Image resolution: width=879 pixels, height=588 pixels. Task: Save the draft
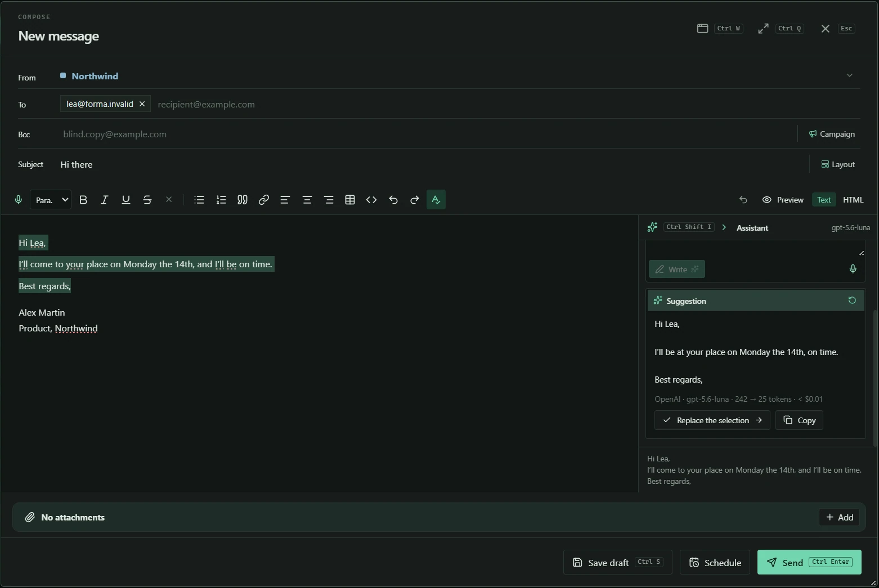pos(618,562)
